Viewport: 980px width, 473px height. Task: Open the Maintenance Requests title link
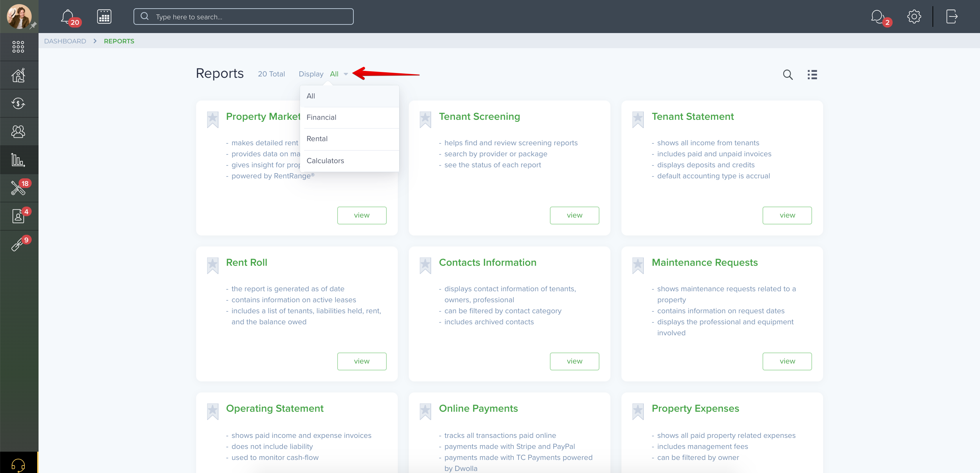705,263
